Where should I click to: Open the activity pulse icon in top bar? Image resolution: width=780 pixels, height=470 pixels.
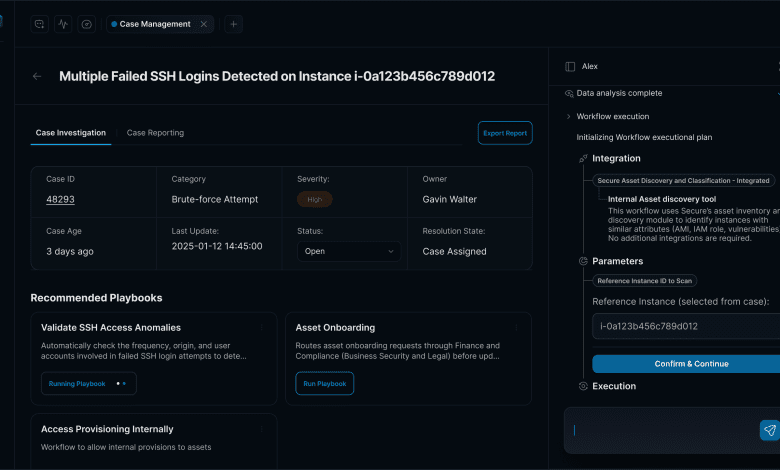(63, 24)
